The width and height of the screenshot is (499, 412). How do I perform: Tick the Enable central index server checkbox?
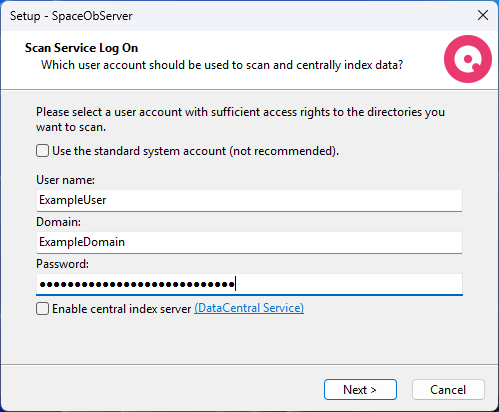pos(43,309)
